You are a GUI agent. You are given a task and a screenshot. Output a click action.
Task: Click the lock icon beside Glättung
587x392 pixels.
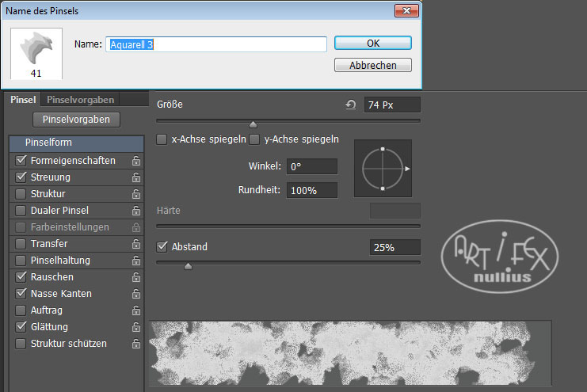[x=136, y=327]
